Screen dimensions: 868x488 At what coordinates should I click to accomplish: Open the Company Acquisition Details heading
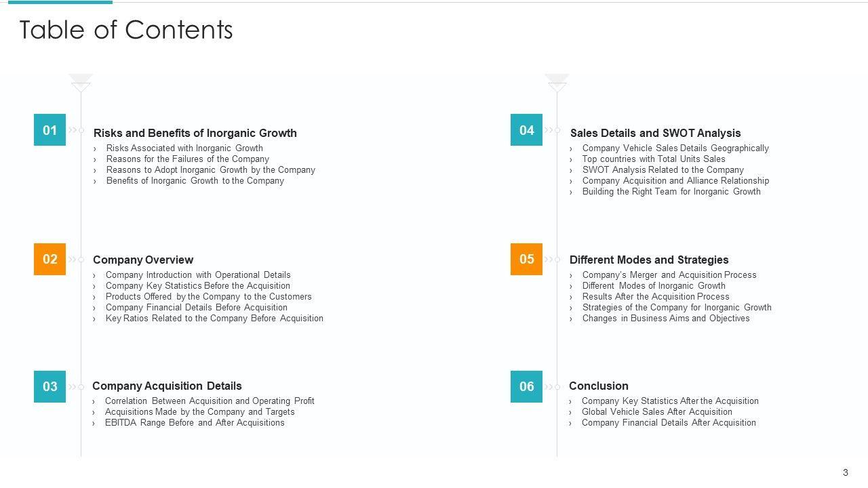click(167, 386)
